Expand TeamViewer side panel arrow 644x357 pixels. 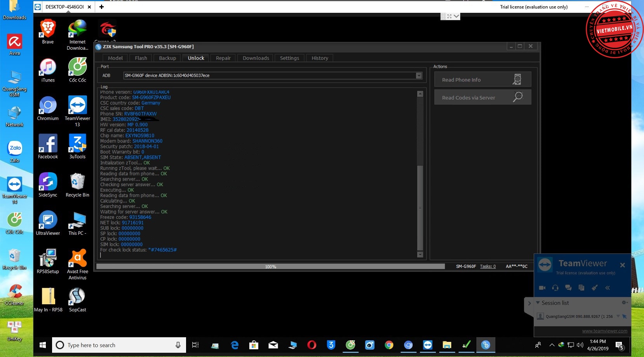tap(529, 303)
